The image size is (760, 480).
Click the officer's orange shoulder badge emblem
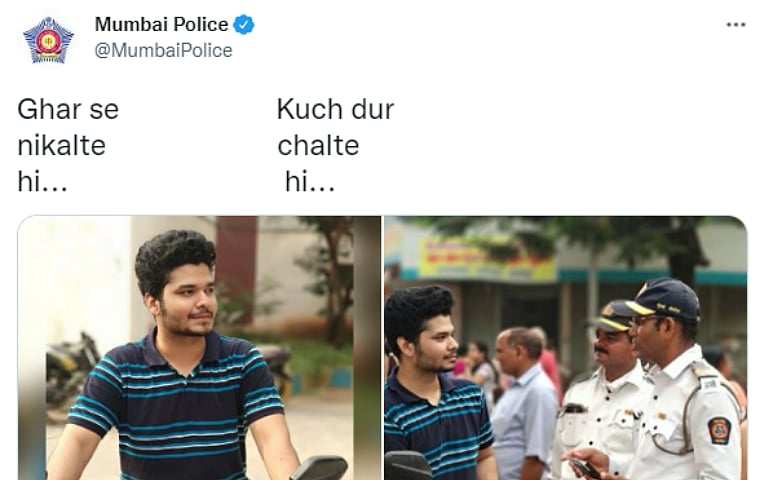(x=719, y=430)
